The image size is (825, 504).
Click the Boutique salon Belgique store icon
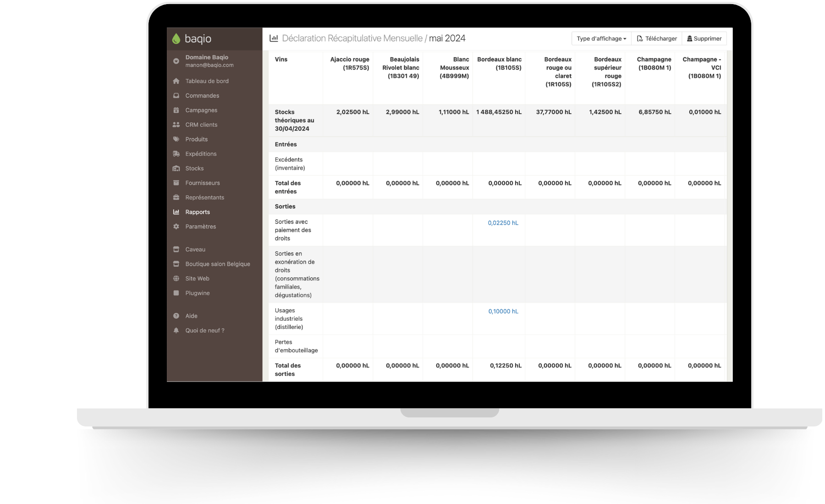(176, 264)
